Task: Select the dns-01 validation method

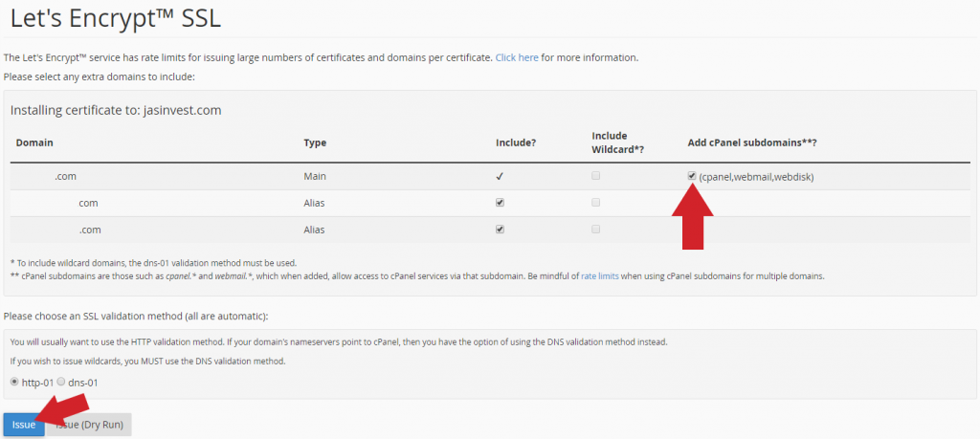Action: [61, 382]
